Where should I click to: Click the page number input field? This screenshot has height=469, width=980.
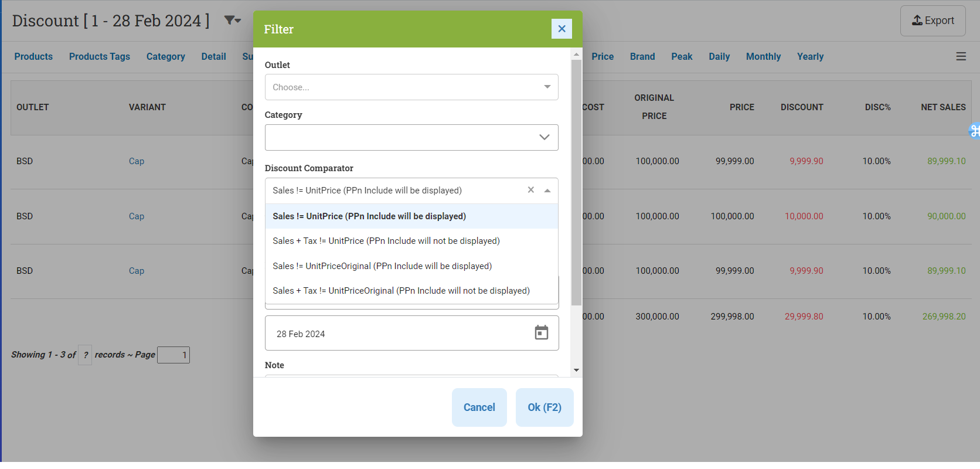(x=173, y=355)
